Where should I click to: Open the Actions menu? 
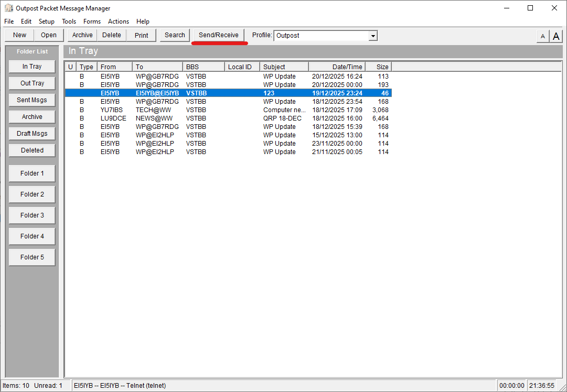tap(119, 21)
